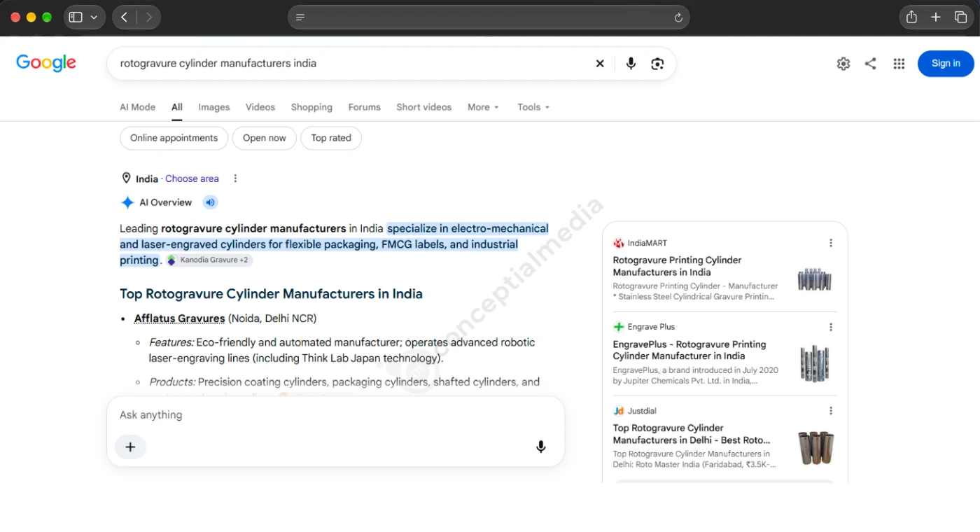Viewport: 980px width, 532px height.
Task: Open a new Safari tab
Action: coord(936,17)
